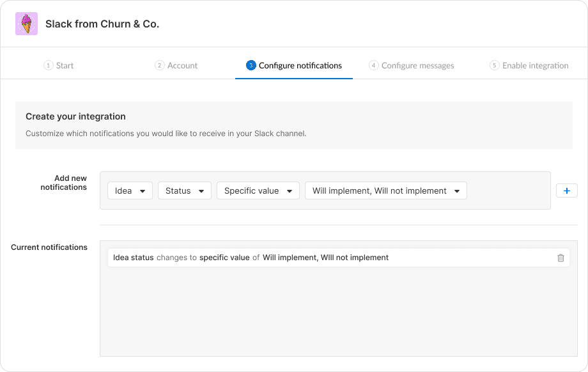Open the Idea dropdown

[x=130, y=190]
